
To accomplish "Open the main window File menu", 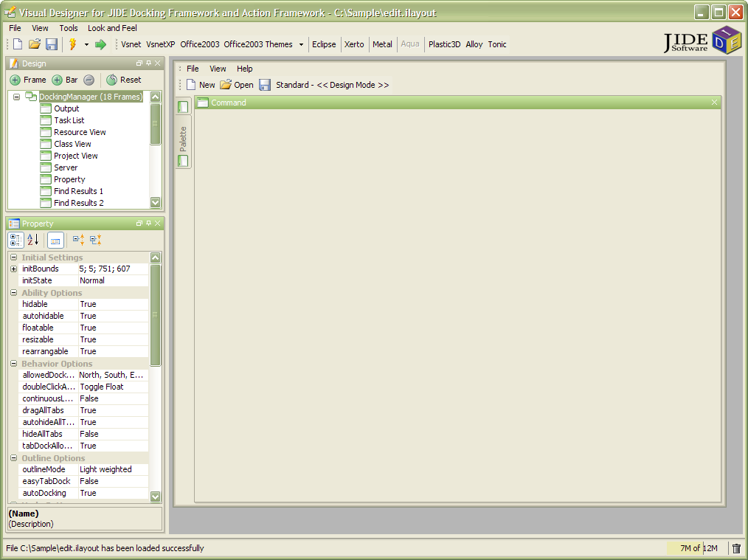I will click(x=15, y=28).
